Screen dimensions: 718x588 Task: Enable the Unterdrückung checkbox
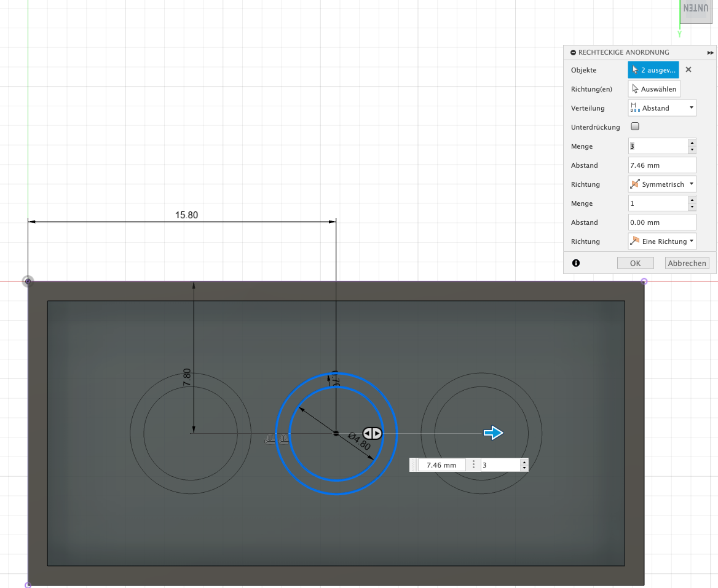coord(636,127)
